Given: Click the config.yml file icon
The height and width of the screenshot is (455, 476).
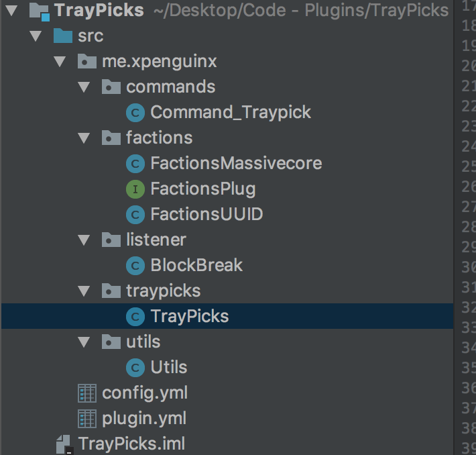Looking at the screenshot, I should point(87,393).
